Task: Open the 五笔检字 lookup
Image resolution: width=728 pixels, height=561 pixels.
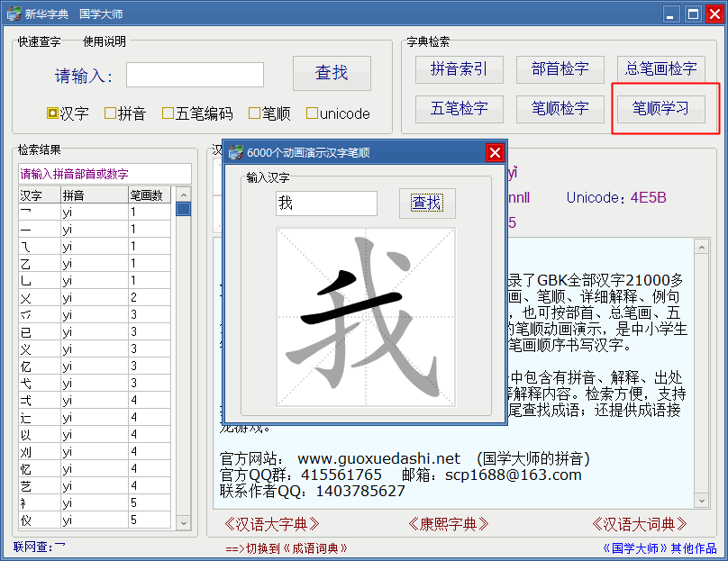Action: coord(460,109)
